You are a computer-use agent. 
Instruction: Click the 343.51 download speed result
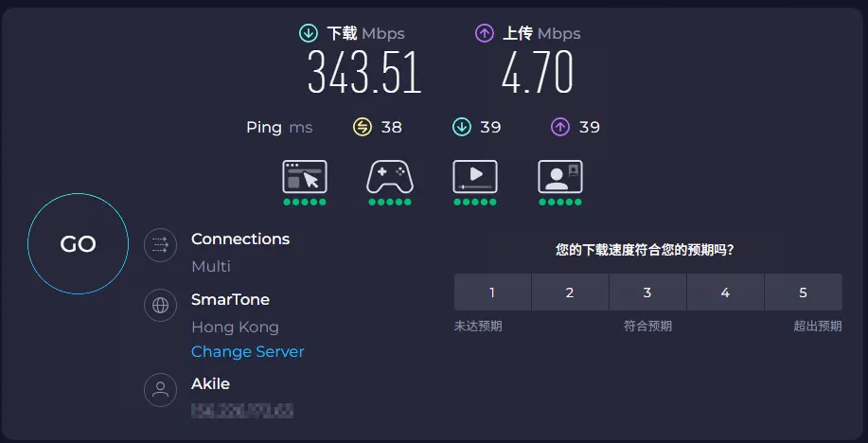(364, 73)
